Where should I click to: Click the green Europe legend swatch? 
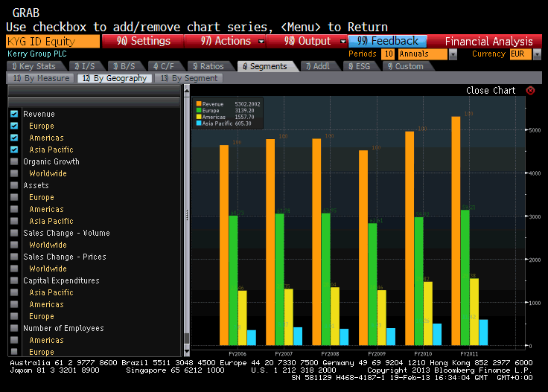pos(199,110)
